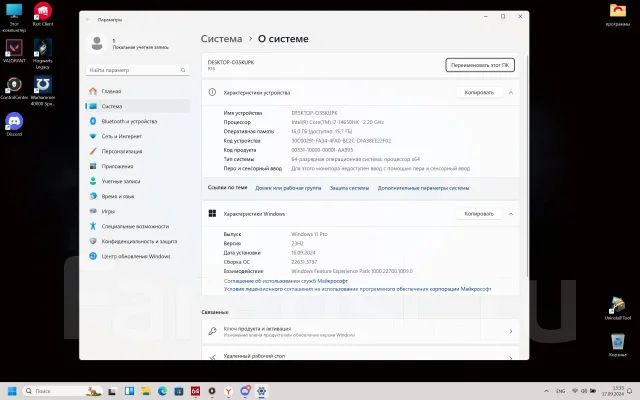This screenshot has width=640, height=400.
Task: Open Время и язык section
Action: click(x=137, y=196)
